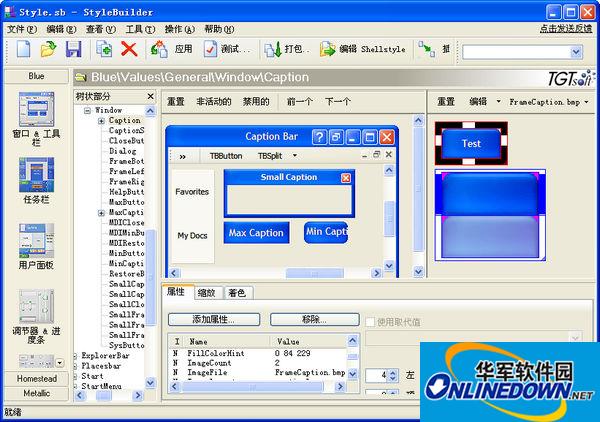Image resolution: width=600 pixels, height=422 pixels.
Task: Switch to the 属性 tab
Action: click(x=176, y=292)
